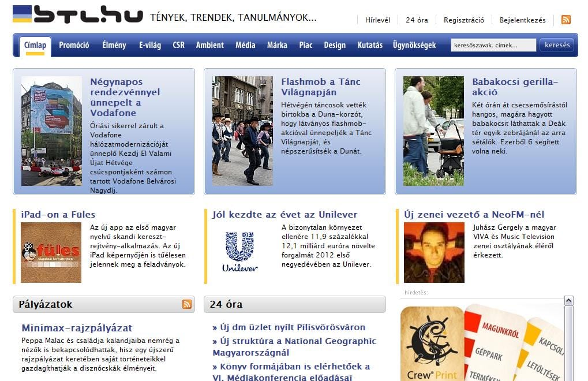This screenshot has width=588, height=381.
Task: Open the CSR menu item
Action: [x=178, y=45]
